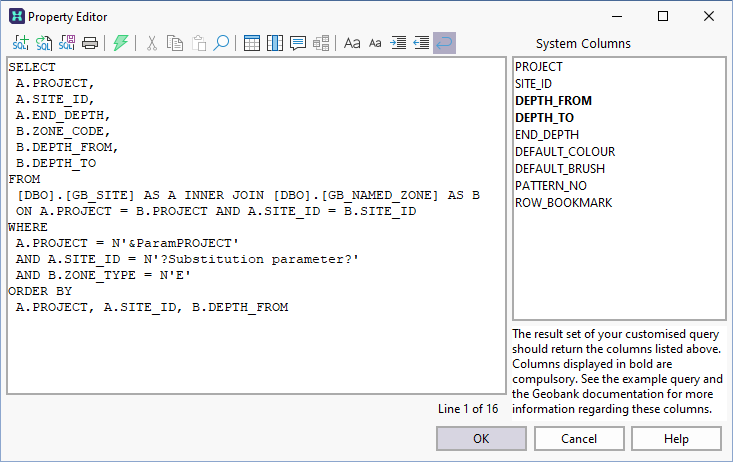Maximize the Property Editor window
733x462 pixels.
[663, 16]
